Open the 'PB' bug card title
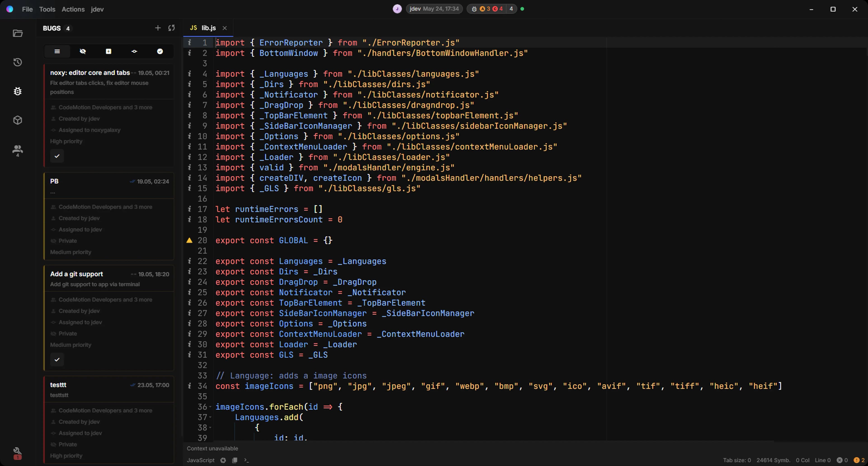Screen dimensions: 868x466 click(x=54, y=181)
